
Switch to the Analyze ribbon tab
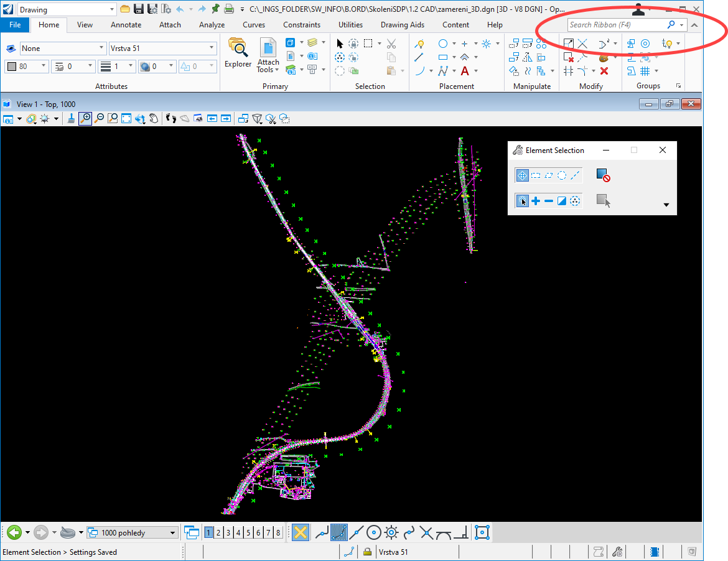point(212,25)
